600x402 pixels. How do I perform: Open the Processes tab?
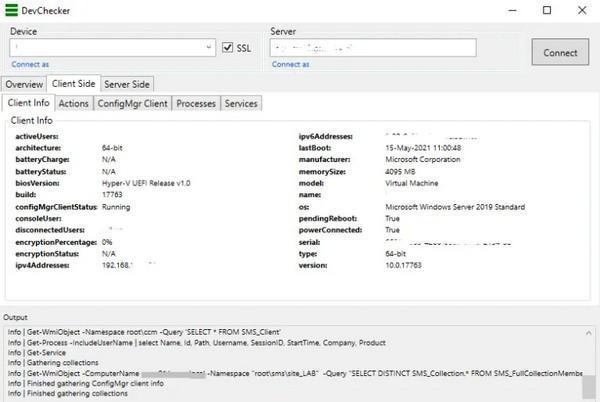click(x=196, y=104)
